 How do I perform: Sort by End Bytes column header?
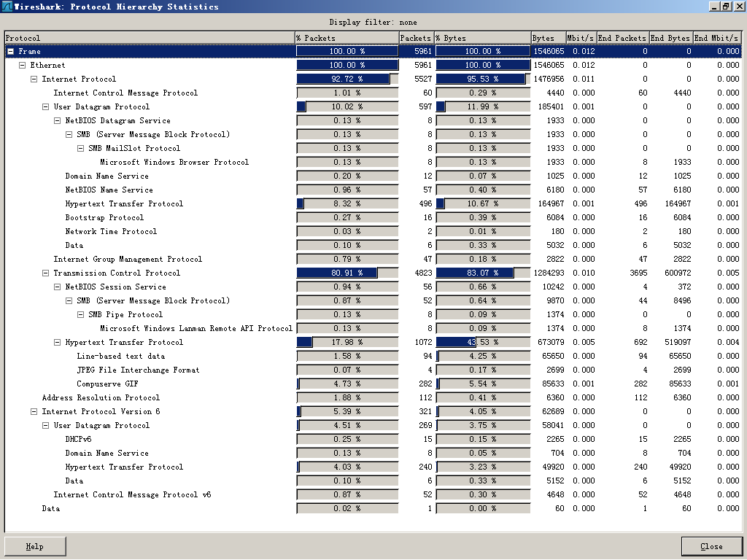670,38
